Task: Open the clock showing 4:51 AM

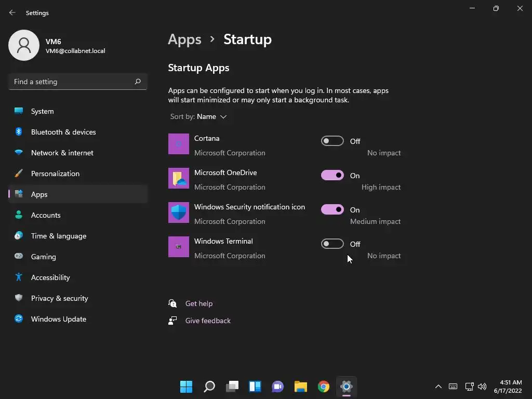Action: 508,387
